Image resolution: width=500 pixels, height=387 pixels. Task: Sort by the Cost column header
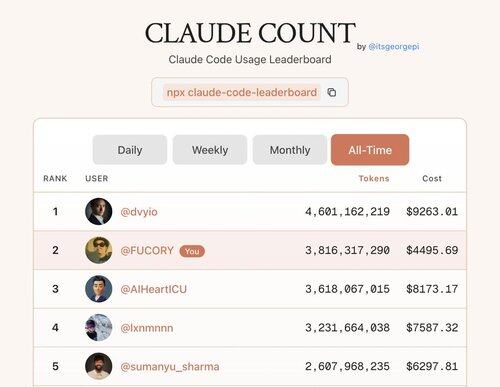click(432, 178)
